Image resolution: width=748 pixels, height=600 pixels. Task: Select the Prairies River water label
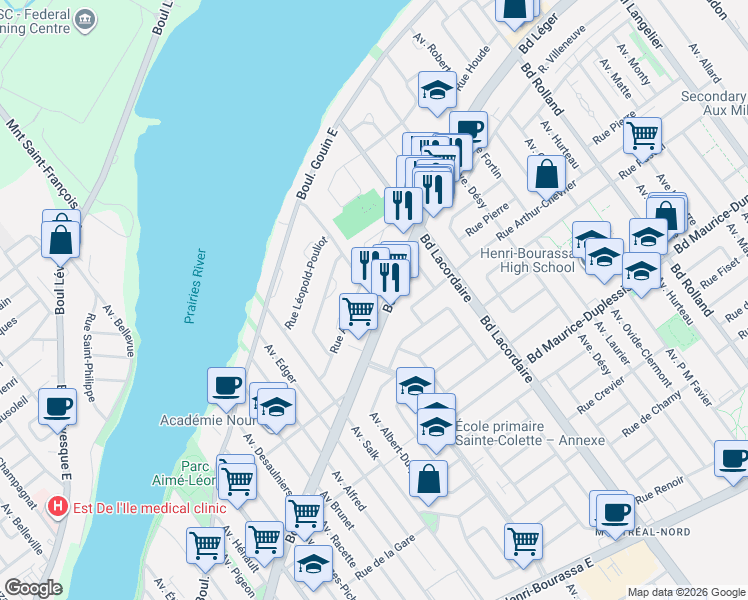tap(196, 286)
